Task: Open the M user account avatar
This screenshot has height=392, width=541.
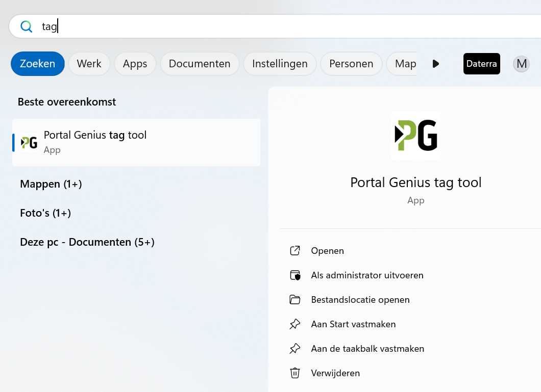Action: (x=521, y=64)
